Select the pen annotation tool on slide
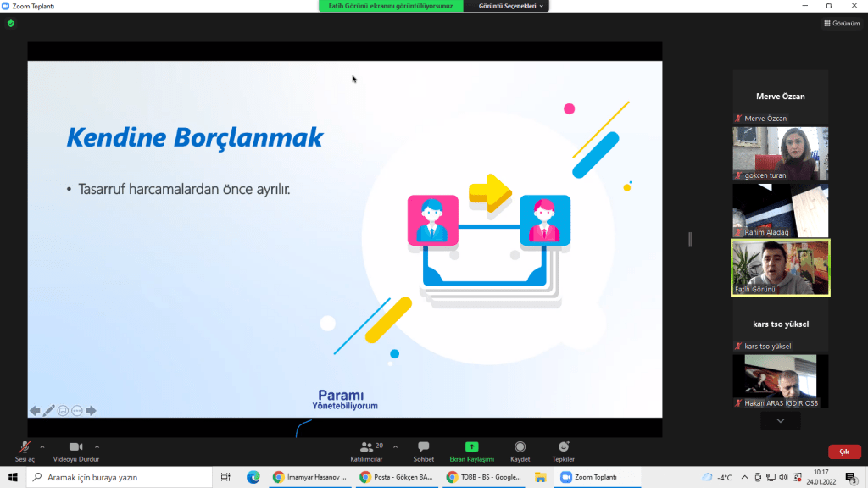This screenshot has width=868, height=488. [49, 411]
